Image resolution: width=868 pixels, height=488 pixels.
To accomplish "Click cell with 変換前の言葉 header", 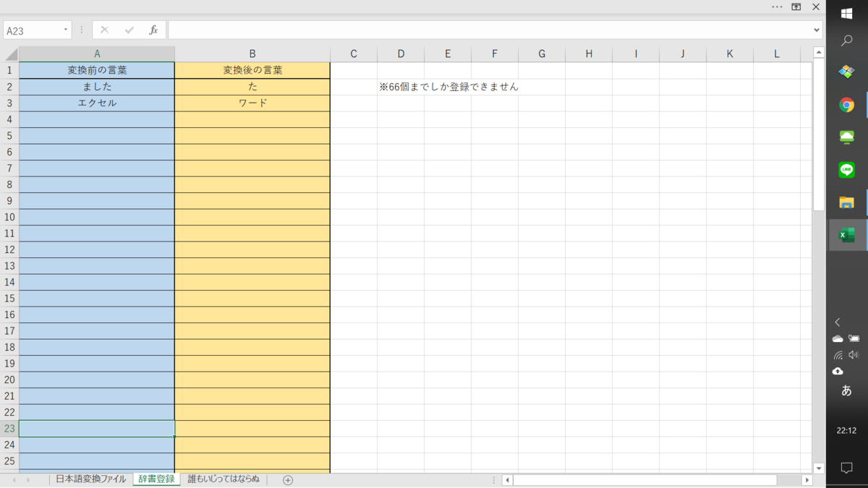I will (x=97, y=71).
